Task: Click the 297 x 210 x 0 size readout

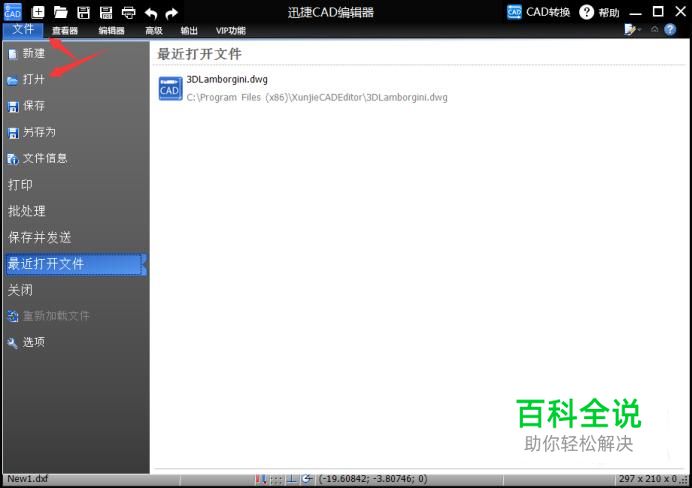Action: coord(648,479)
